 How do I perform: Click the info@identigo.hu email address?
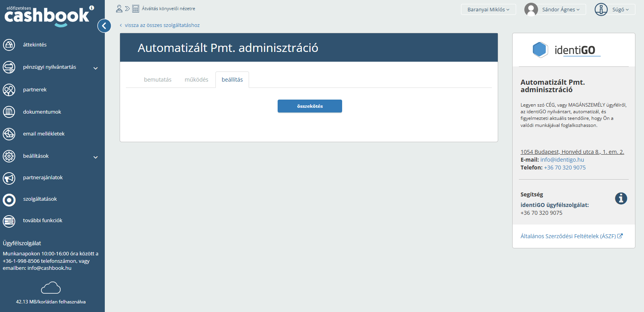(x=562, y=160)
